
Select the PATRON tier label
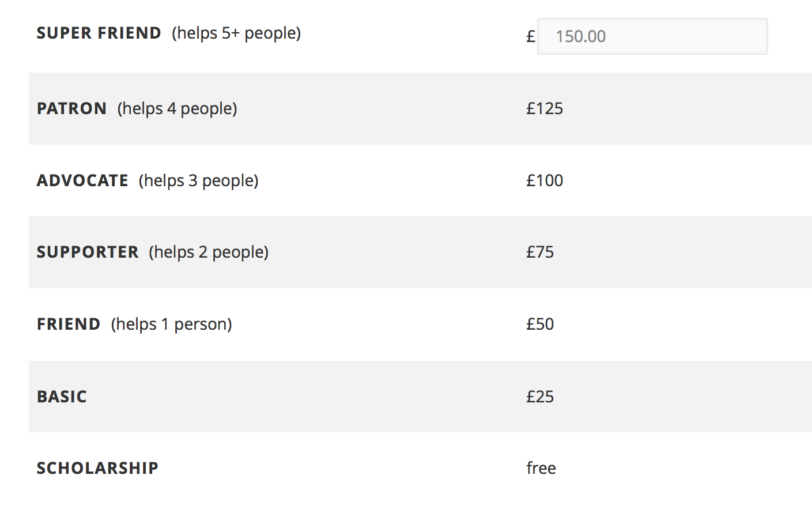coord(72,108)
